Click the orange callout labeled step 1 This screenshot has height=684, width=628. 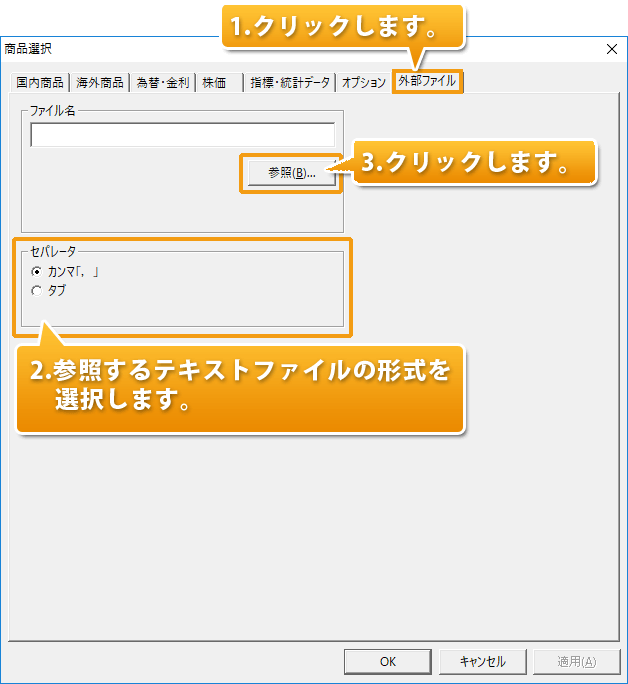[x=345, y=27]
